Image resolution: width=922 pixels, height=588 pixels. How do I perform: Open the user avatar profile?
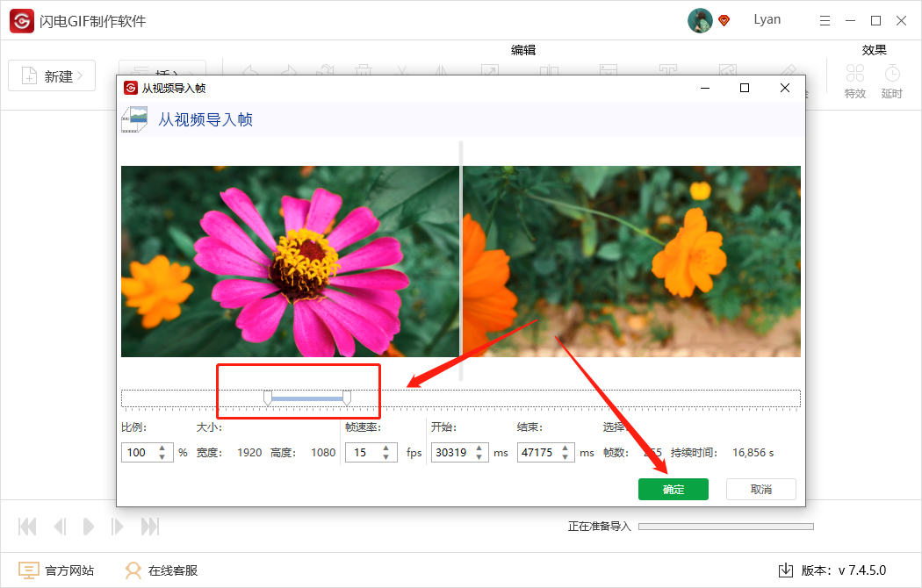click(700, 20)
